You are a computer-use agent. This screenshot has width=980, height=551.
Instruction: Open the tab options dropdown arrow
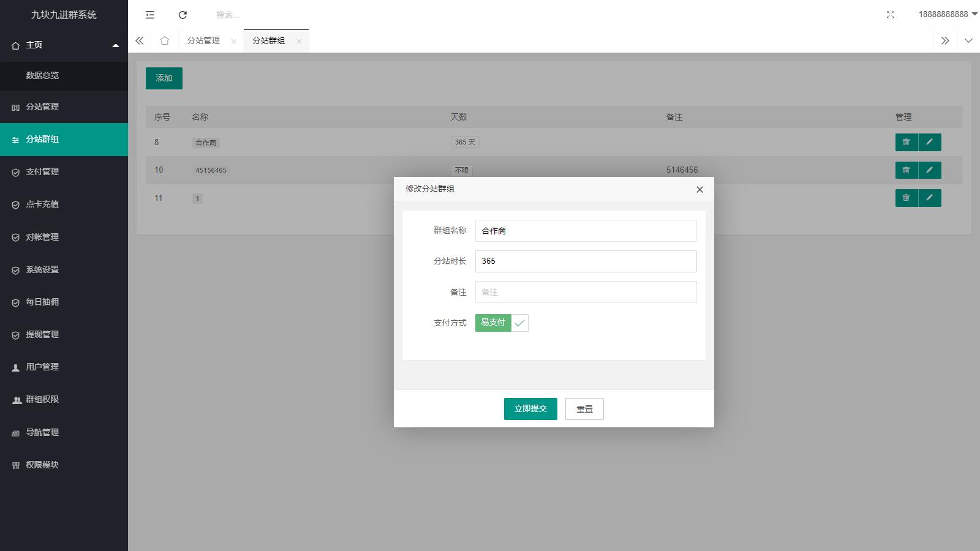point(968,41)
